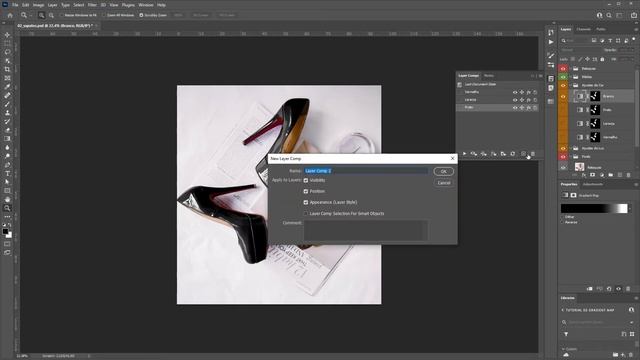
Task: Click the Name field in dialog
Action: [x=366, y=171]
